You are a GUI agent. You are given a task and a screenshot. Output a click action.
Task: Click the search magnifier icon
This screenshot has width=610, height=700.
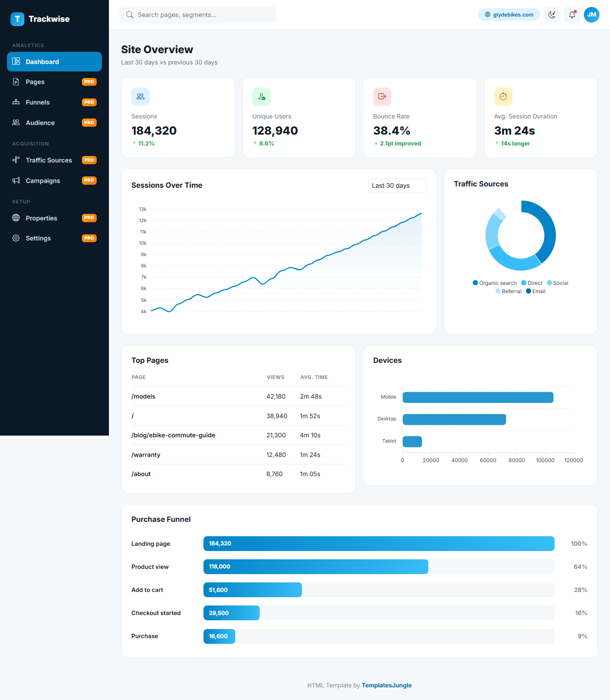pos(130,15)
